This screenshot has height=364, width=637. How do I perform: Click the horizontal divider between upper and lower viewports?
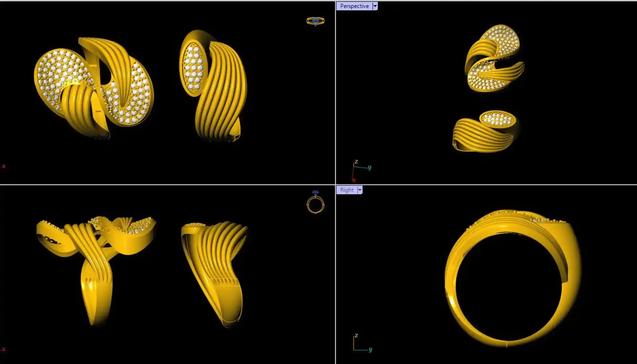(166, 184)
